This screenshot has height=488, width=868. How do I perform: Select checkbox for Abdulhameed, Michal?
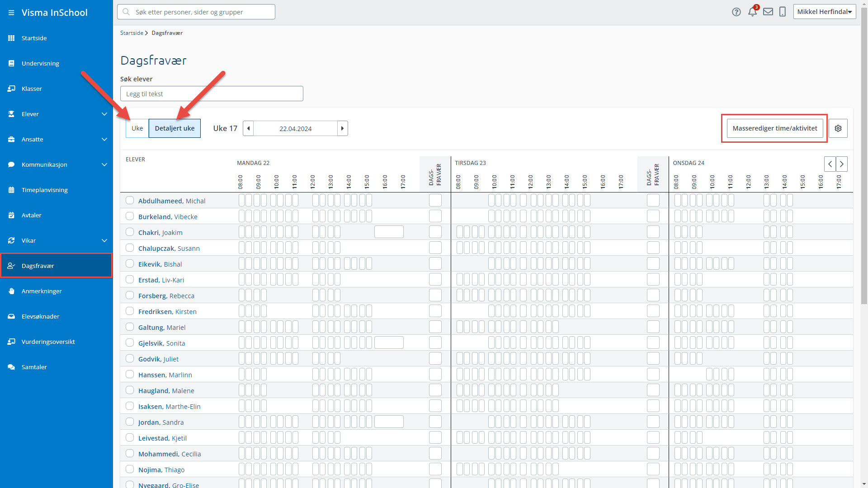pos(130,200)
